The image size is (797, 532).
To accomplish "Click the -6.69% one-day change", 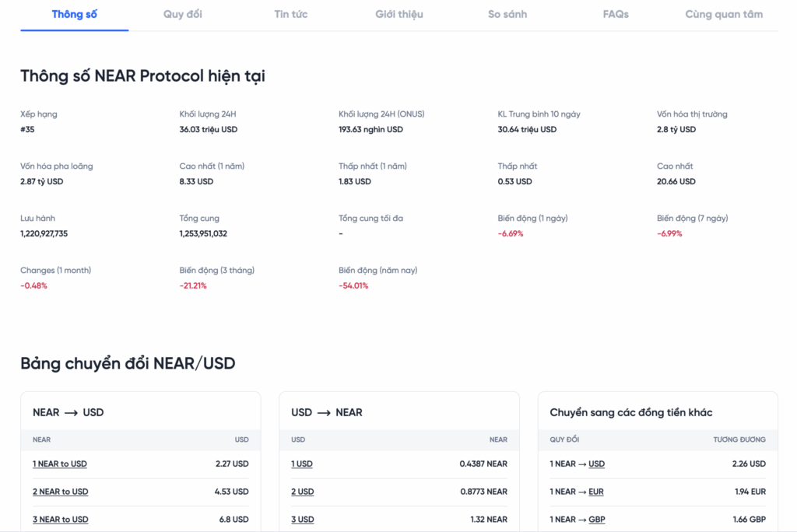I will pos(511,234).
